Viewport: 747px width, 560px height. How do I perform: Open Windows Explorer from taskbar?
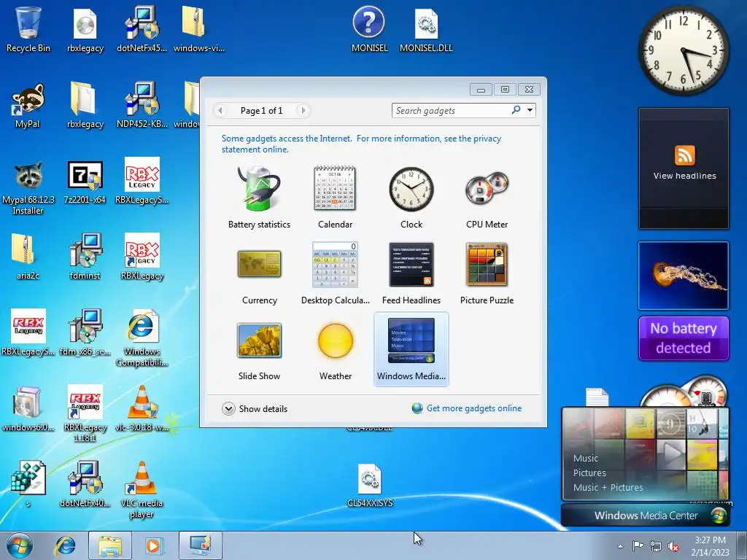(x=109, y=545)
